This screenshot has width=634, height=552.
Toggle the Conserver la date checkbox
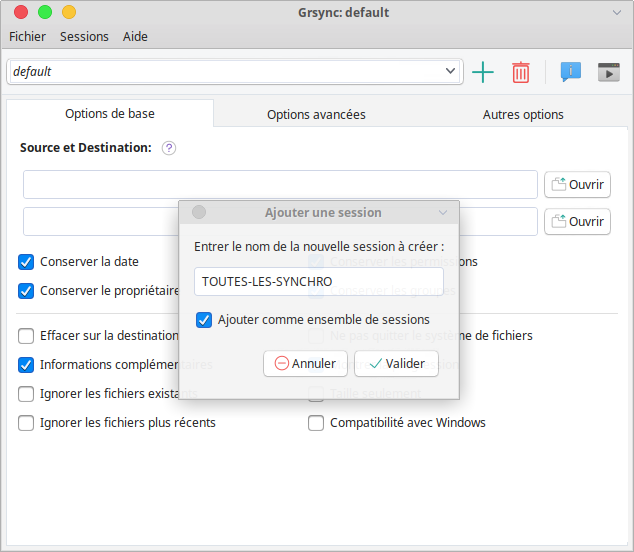(26, 262)
